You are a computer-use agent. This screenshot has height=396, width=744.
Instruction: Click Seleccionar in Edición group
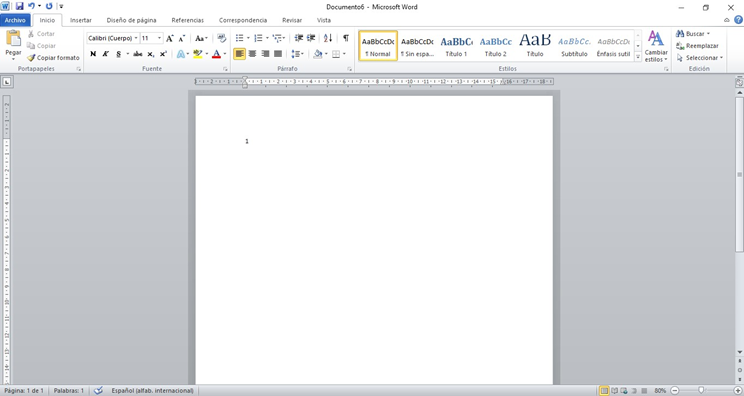pyautogui.click(x=699, y=58)
